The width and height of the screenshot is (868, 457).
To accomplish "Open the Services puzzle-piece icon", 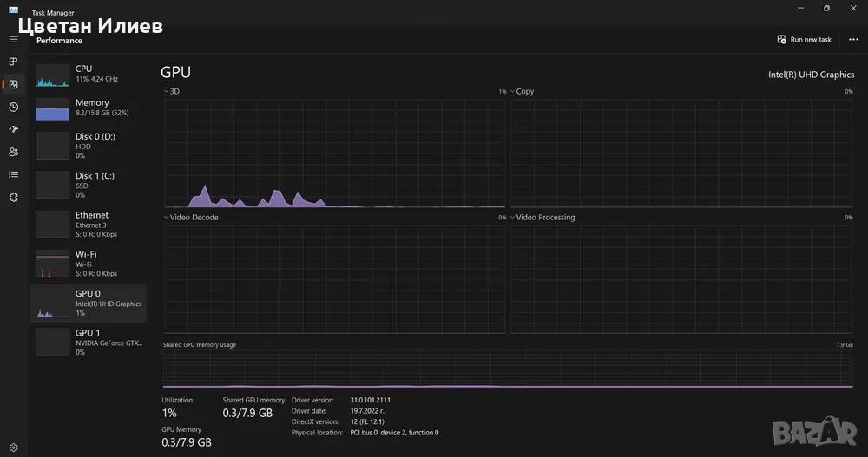I will pyautogui.click(x=13, y=198).
